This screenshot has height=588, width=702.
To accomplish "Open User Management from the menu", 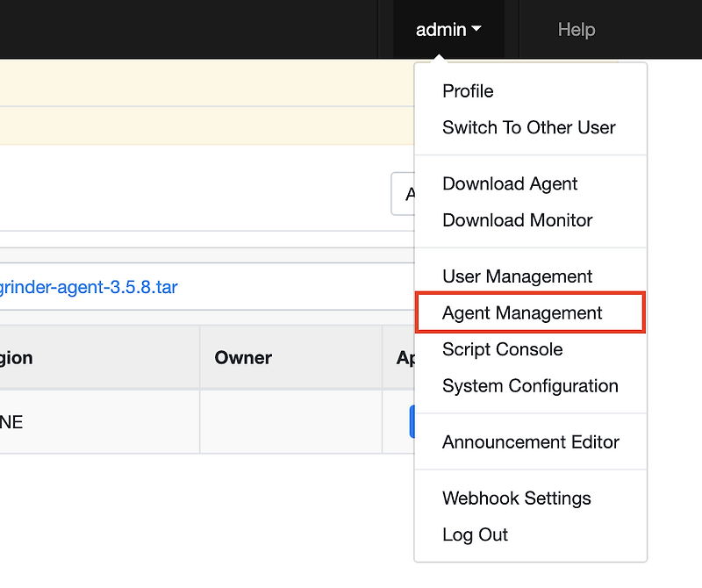I will tap(518, 276).
